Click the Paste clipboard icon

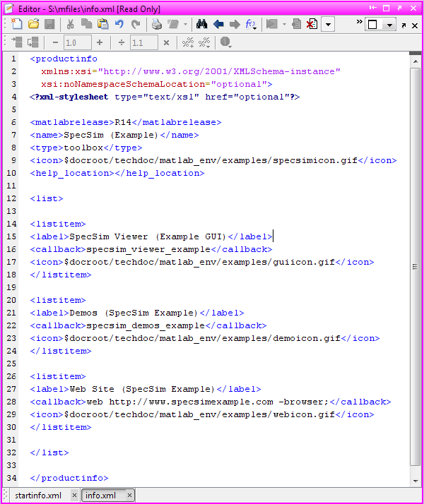coord(103,25)
